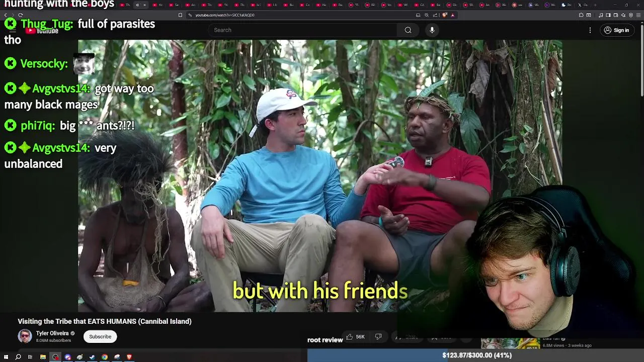Click Brave Rewards triangle icon
The image size is (644, 362).
[452, 15]
